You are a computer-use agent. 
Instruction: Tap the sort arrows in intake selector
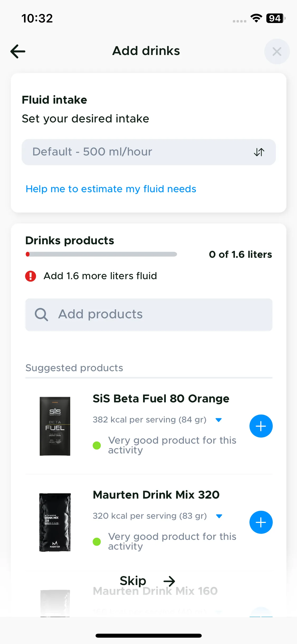(x=259, y=152)
